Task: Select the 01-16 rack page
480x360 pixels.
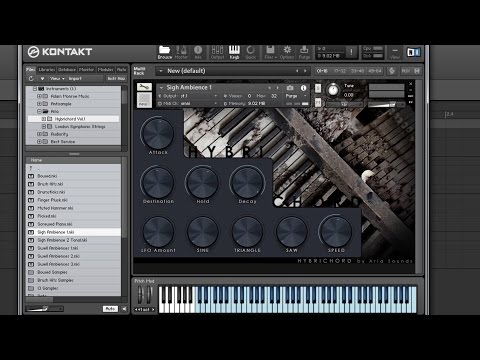Action: 322,71
